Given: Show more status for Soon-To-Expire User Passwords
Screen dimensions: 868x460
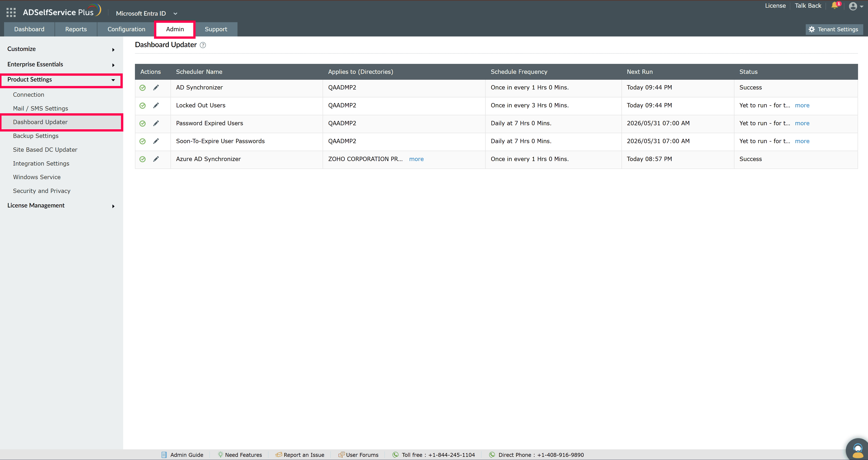Looking at the screenshot, I should point(802,141).
